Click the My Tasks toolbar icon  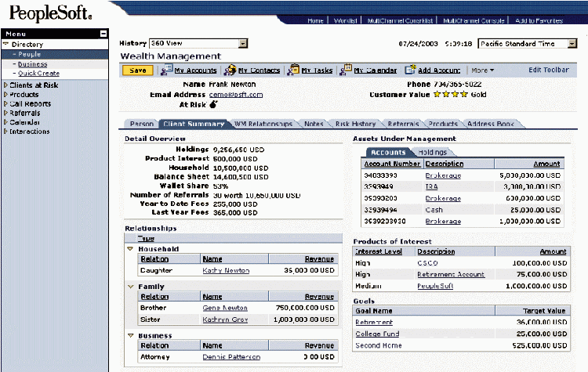click(293, 70)
